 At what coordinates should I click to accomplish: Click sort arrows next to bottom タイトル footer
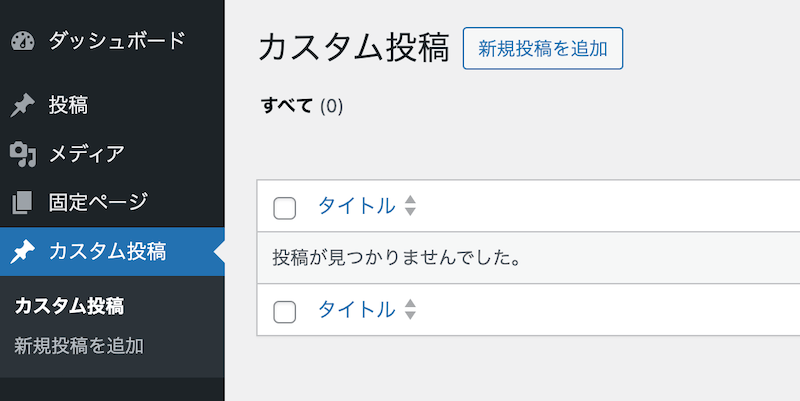coord(409,310)
